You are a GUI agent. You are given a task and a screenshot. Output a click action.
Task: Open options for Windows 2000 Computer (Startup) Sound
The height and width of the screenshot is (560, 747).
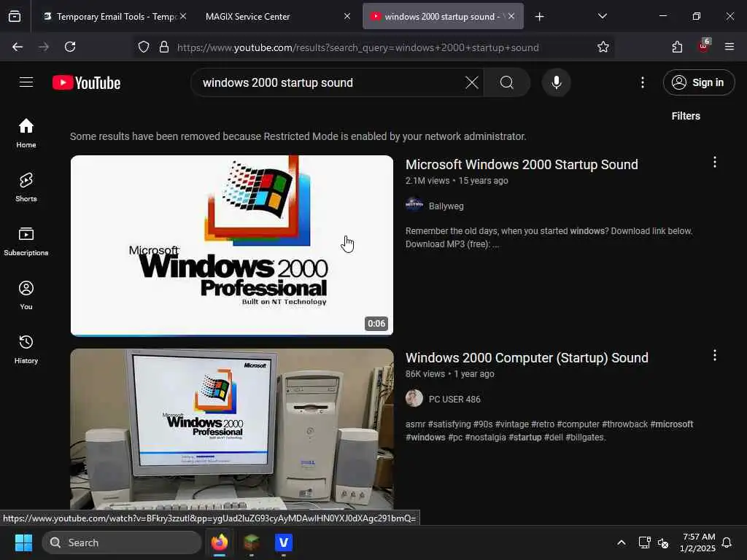714,355
